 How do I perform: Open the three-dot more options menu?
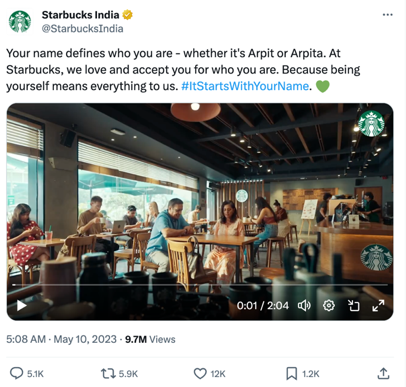pyautogui.click(x=387, y=15)
